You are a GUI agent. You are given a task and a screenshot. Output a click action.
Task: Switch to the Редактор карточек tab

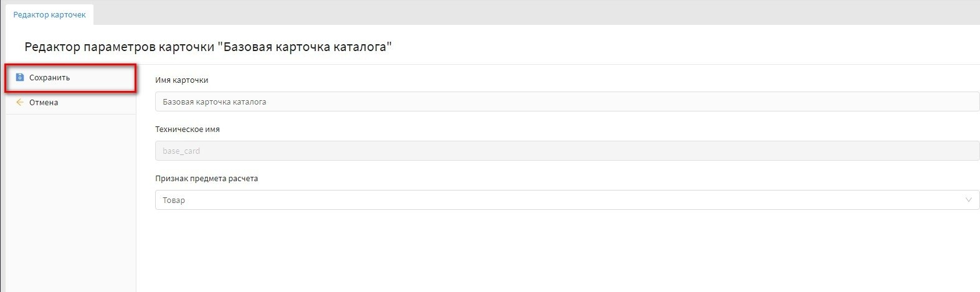[x=50, y=14]
